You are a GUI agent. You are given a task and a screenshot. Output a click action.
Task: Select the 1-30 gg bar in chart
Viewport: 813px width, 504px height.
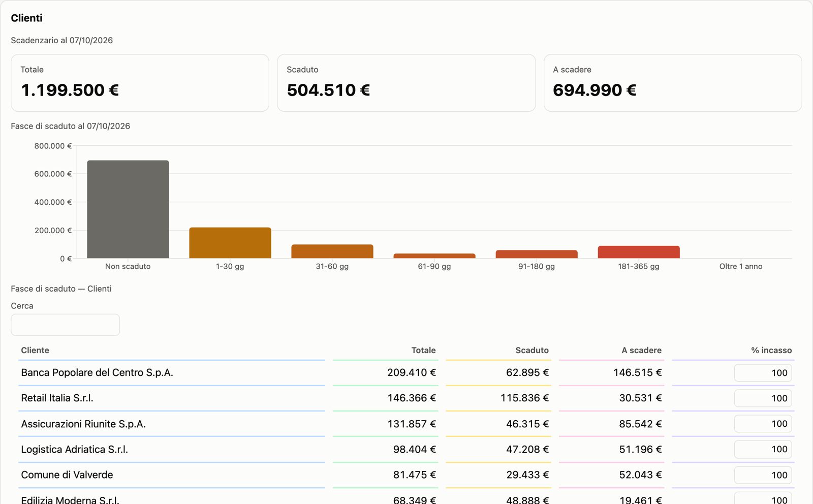(230, 243)
